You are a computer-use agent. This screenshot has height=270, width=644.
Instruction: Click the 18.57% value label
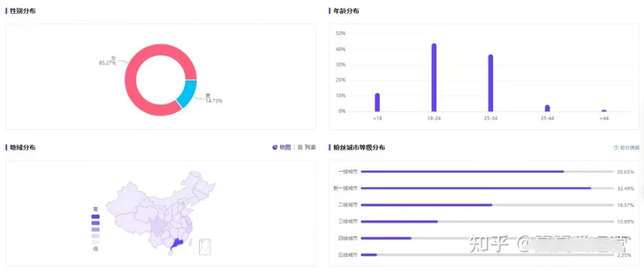[x=626, y=205]
